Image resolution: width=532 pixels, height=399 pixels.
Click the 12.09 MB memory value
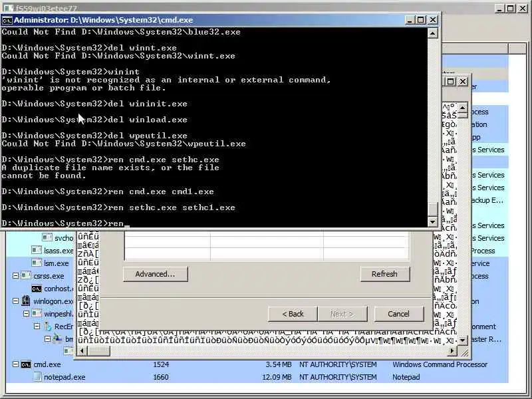(277, 377)
